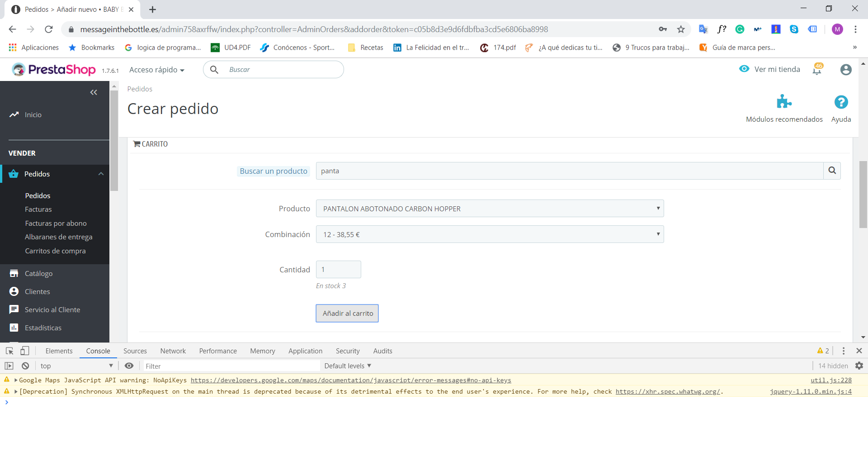
Task: Open the Ayuda help icon
Action: tap(841, 102)
